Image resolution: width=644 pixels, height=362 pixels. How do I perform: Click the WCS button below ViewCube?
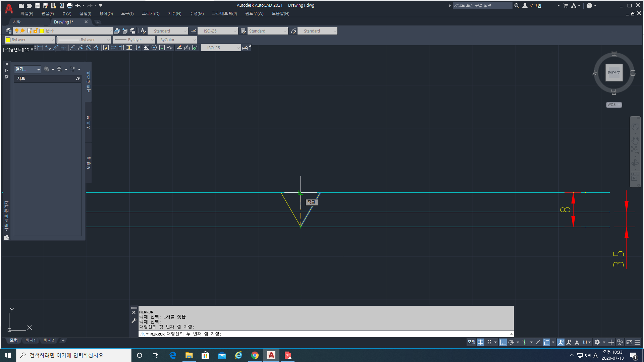[613, 105]
